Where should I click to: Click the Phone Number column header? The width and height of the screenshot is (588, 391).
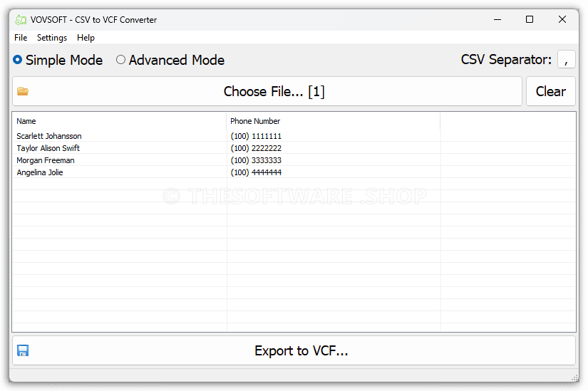point(255,121)
